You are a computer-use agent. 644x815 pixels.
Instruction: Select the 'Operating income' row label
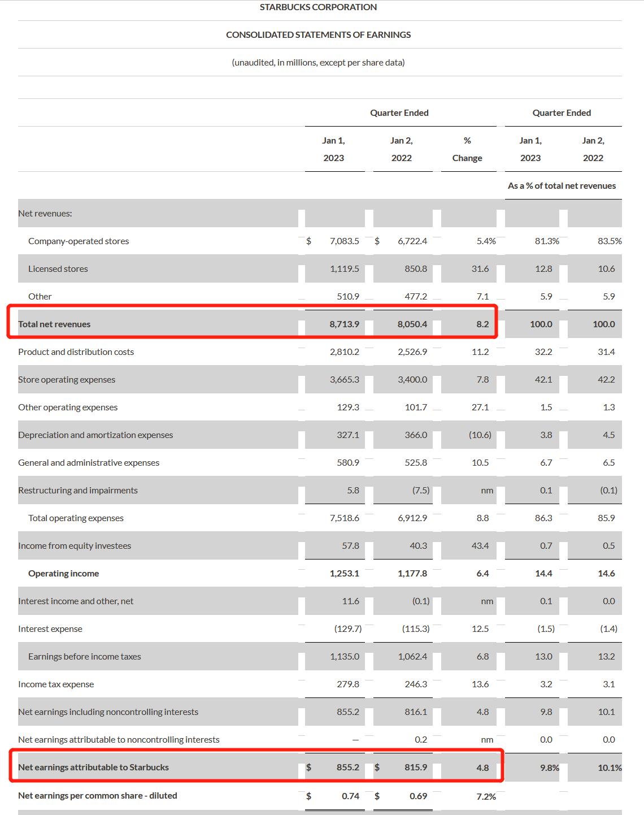(63, 574)
